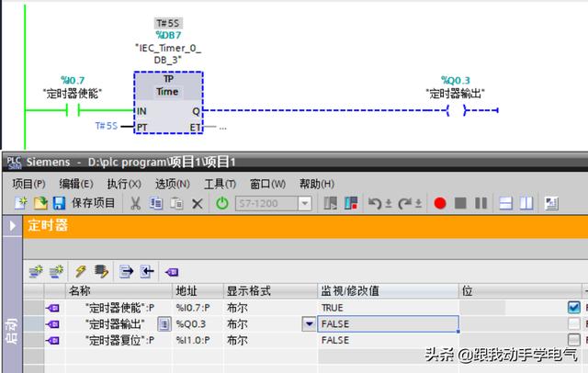Screen dimensions: 588x373
Task: Click the T#5S PT input value
Action: click(107, 126)
